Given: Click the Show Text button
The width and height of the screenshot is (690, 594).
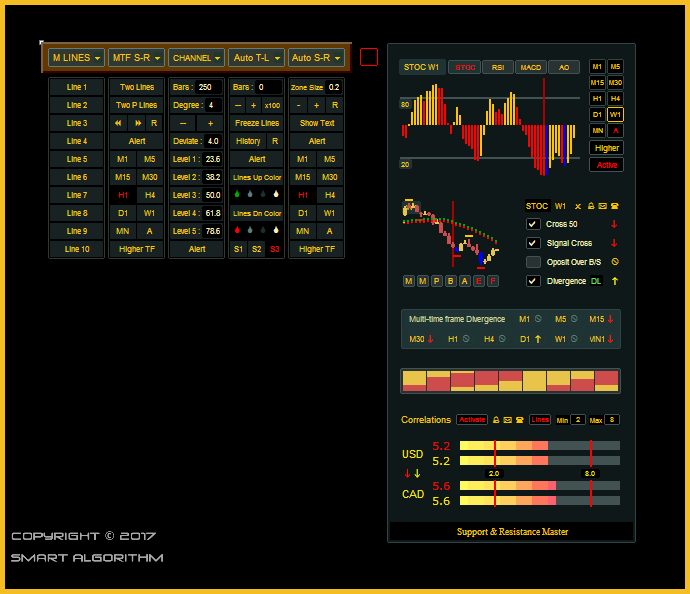Looking at the screenshot, I should point(317,123).
